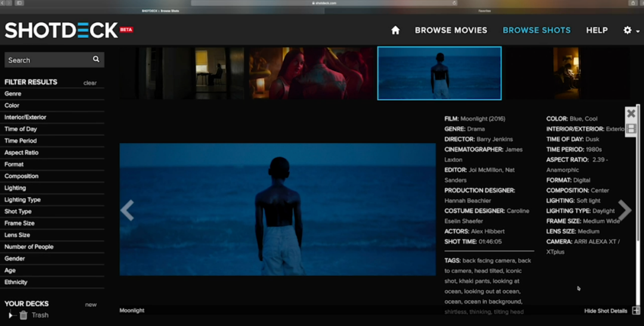Go to next shot with right arrow

click(x=625, y=210)
